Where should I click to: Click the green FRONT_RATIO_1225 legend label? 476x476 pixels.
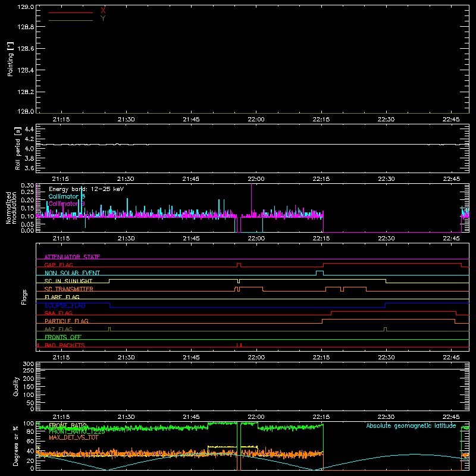tap(77, 431)
